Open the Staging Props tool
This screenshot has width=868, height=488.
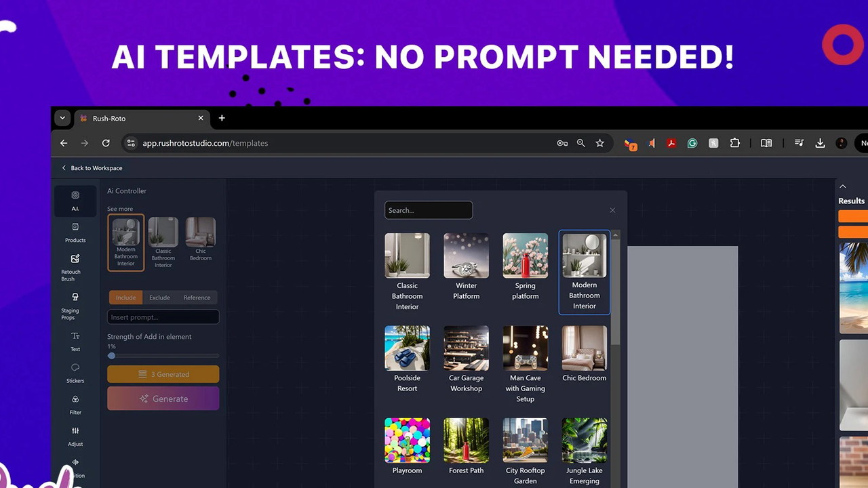coord(74,305)
